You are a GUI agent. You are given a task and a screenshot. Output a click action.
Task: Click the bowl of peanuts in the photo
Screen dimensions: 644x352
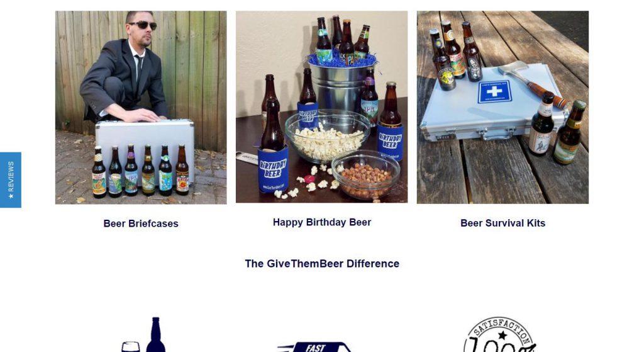coord(365,174)
